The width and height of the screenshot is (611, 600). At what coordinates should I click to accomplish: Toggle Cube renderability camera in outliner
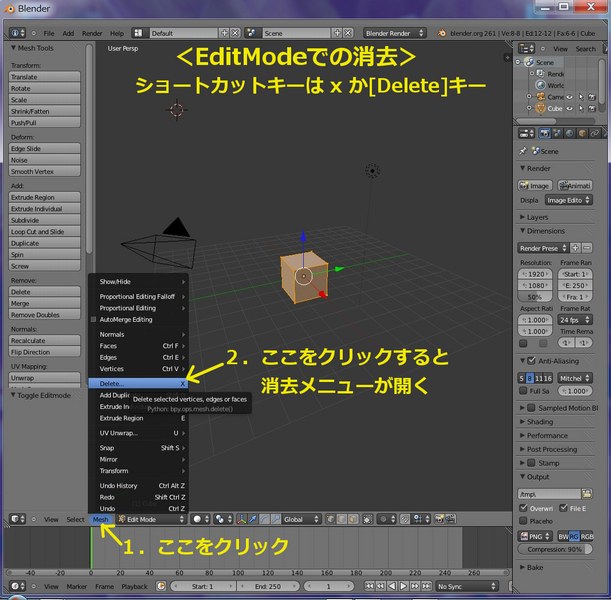pyautogui.click(x=592, y=108)
